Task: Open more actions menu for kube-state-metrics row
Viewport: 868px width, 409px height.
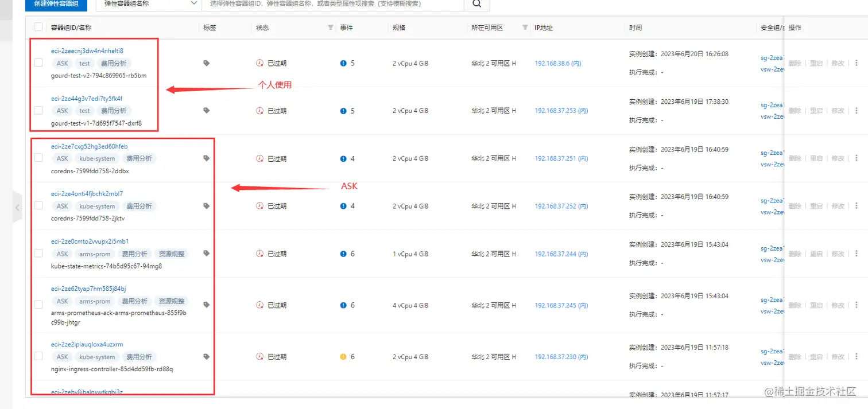Action: pos(857,254)
